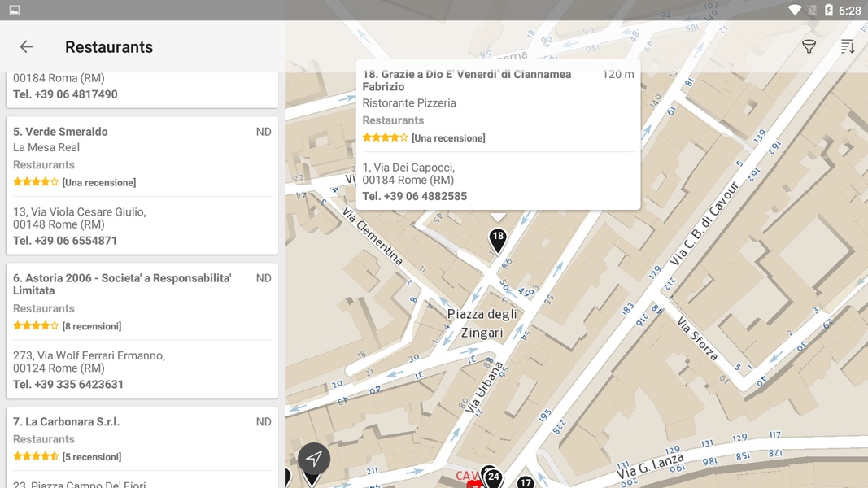
Task: Tap the Via Clementina street label
Action: point(372,236)
